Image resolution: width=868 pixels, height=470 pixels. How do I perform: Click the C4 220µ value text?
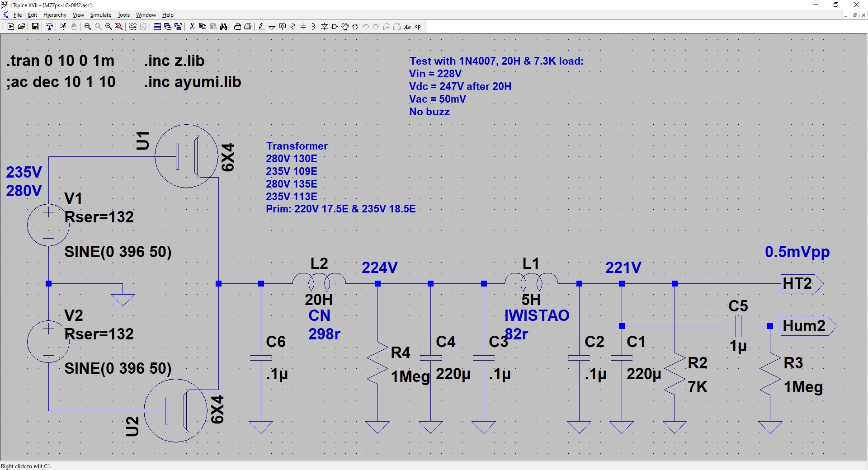453,374
